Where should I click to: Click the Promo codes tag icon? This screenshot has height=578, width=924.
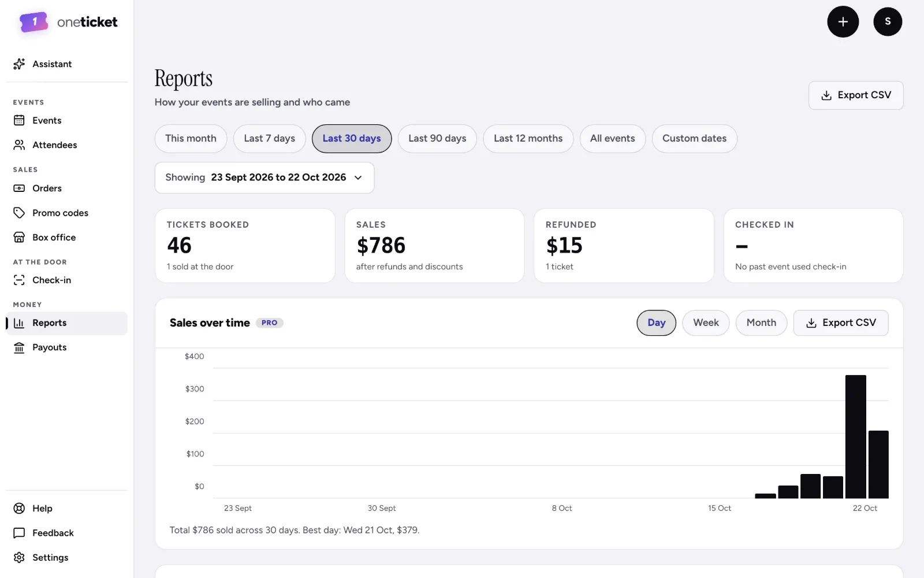tap(19, 213)
